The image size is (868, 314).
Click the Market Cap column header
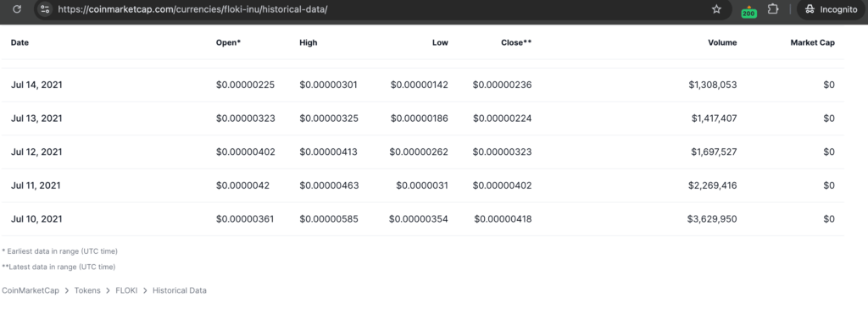tap(813, 42)
